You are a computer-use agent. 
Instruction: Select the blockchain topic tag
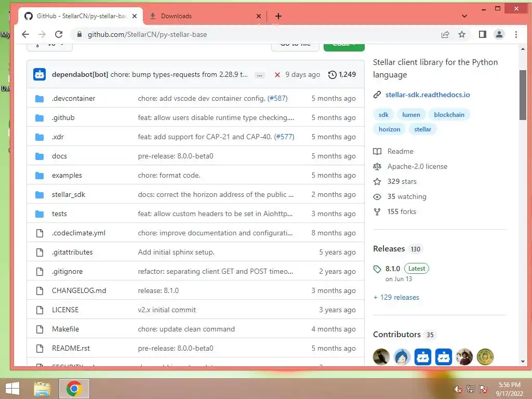click(449, 115)
